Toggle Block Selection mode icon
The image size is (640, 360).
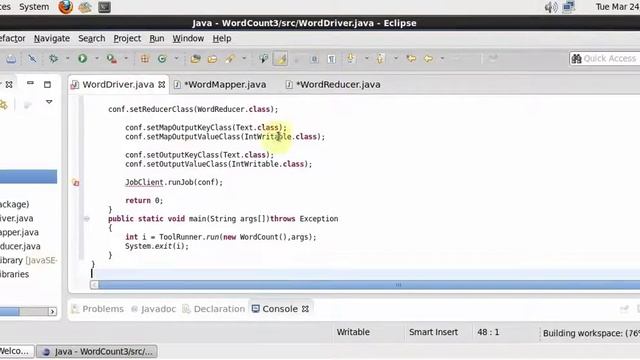[314, 59]
